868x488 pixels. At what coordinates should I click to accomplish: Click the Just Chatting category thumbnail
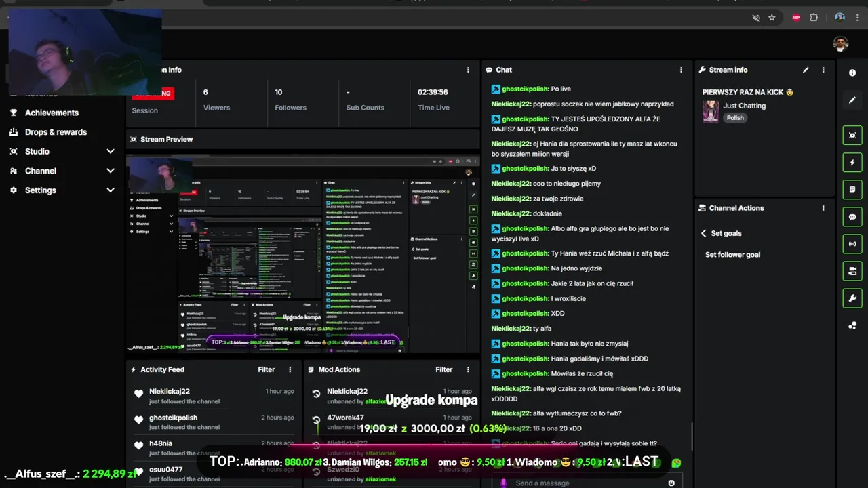click(x=711, y=111)
